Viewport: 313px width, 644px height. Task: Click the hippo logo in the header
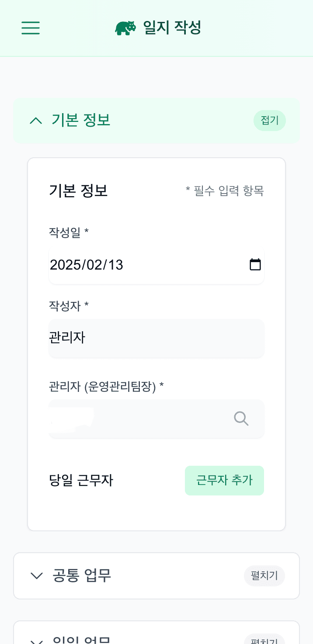(x=125, y=27)
